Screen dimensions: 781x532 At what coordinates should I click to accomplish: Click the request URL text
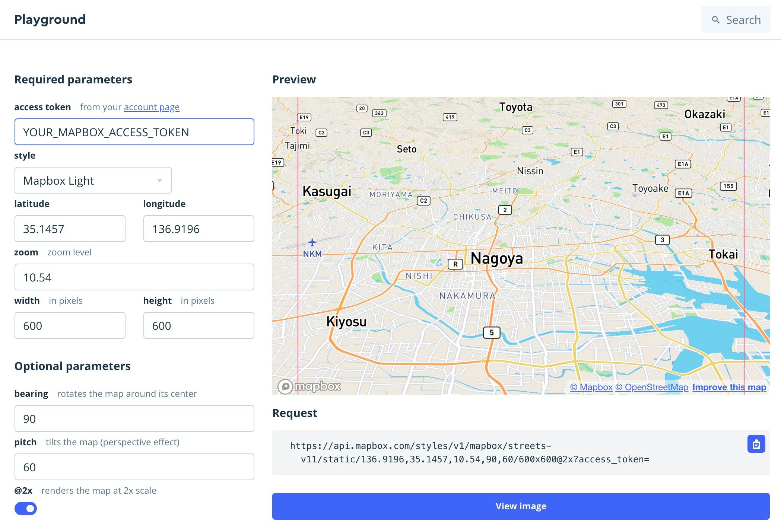pyautogui.click(x=470, y=452)
